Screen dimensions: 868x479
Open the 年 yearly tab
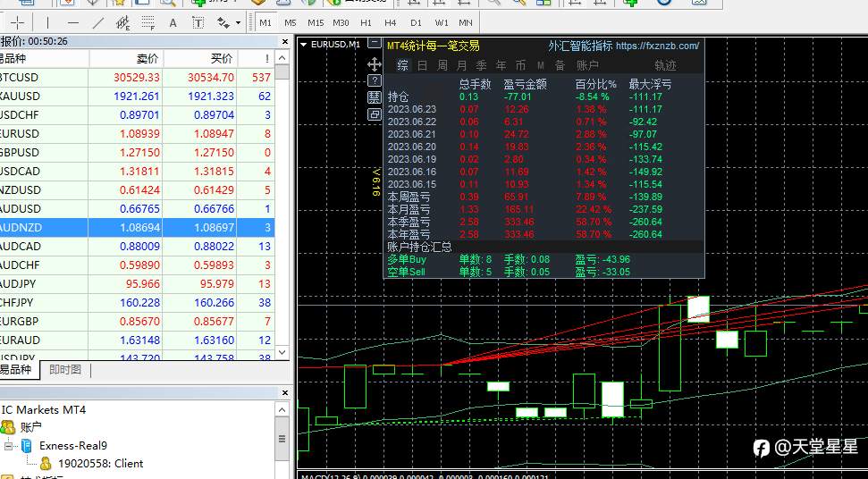501,65
